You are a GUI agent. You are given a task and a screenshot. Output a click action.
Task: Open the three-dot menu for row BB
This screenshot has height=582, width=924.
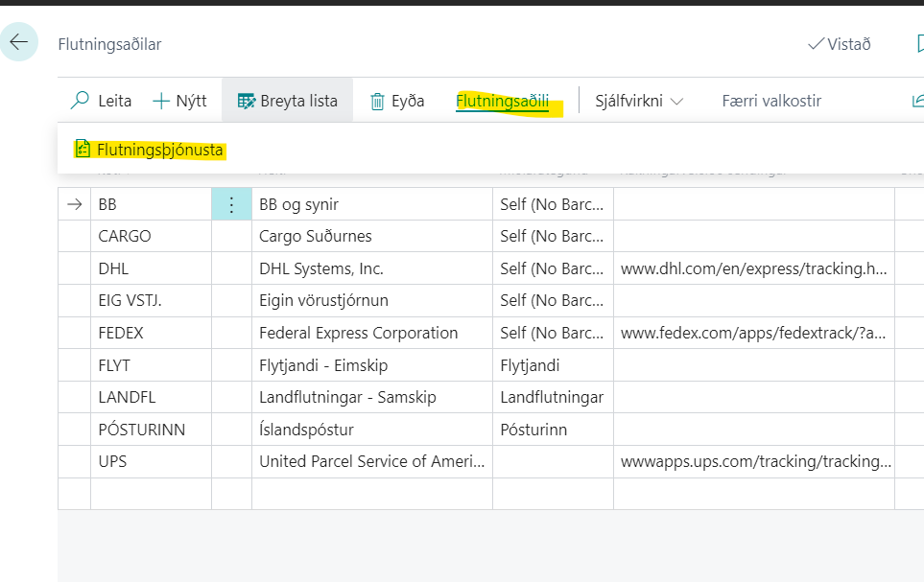point(231,204)
